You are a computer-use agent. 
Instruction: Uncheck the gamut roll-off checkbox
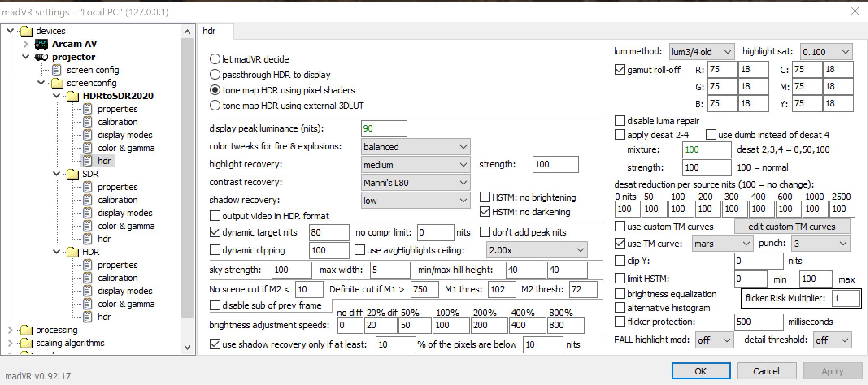[620, 70]
